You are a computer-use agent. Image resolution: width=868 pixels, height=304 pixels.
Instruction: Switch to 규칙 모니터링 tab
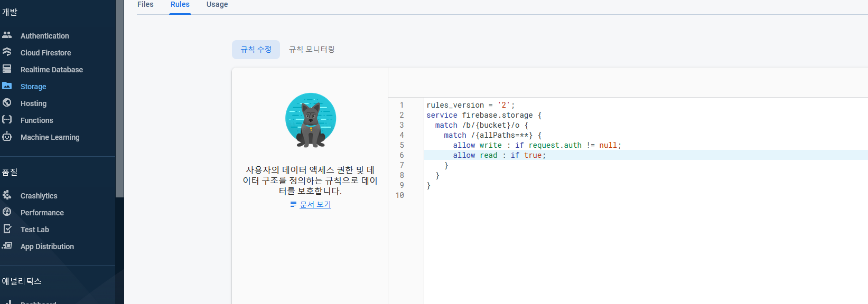click(x=312, y=49)
